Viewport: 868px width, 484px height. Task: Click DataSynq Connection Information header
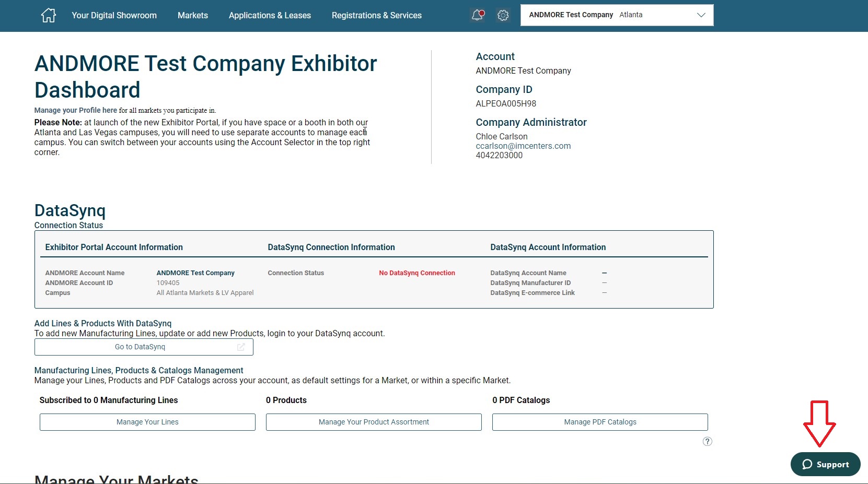tap(331, 247)
